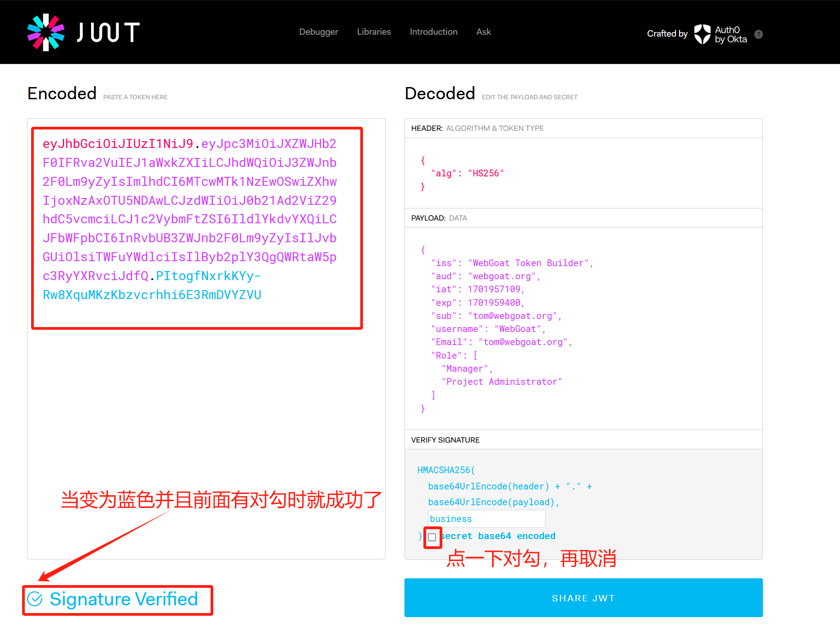Click the VERIFY SIGNATURE section header

click(x=583, y=440)
